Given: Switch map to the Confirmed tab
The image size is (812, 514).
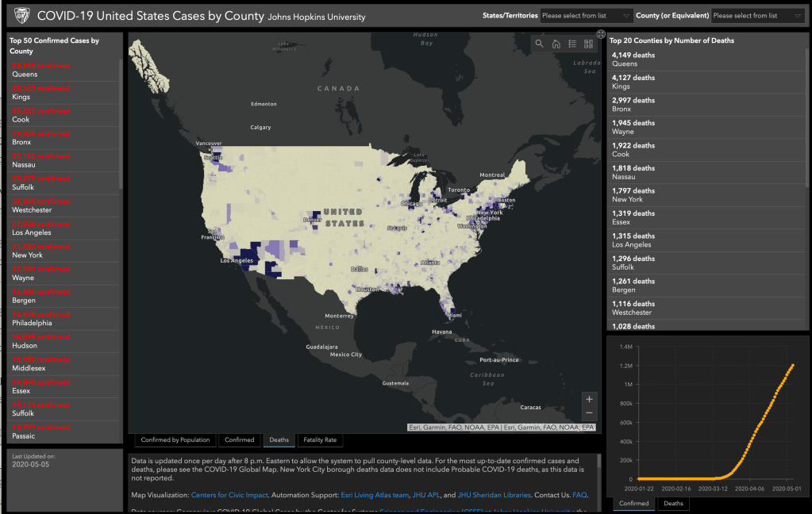Looking at the screenshot, I should point(240,440).
